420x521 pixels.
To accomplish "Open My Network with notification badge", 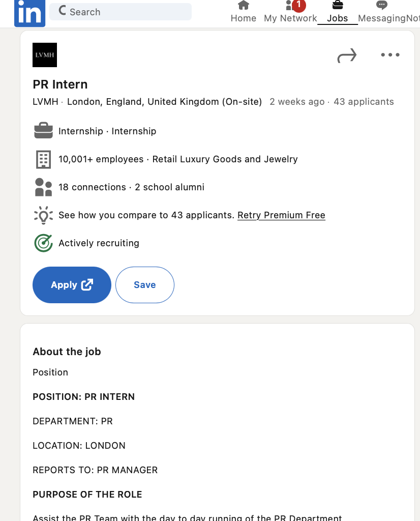I will (290, 12).
